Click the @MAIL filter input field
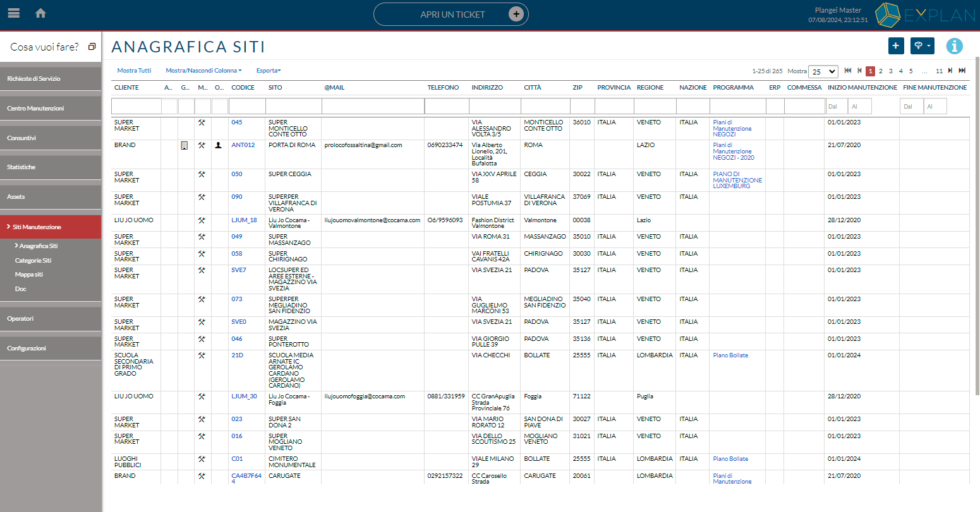Image resolution: width=980 pixels, height=512 pixels. pos(373,106)
